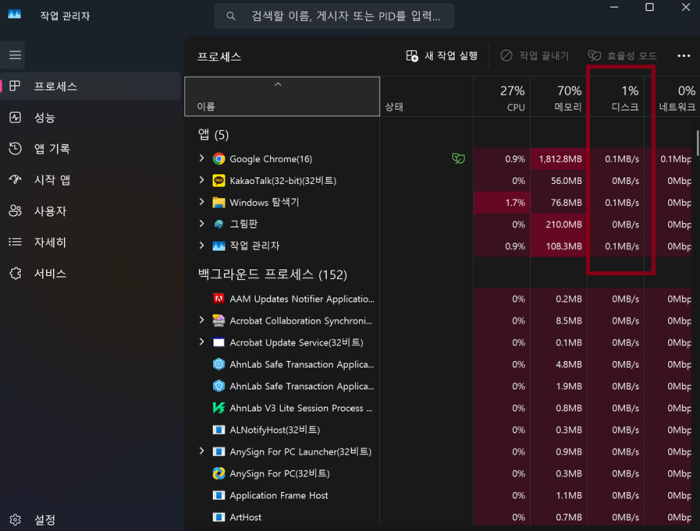This screenshot has width=700, height=531.
Task: Click the 작업 끝내기 end task button
Action: (534, 56)
